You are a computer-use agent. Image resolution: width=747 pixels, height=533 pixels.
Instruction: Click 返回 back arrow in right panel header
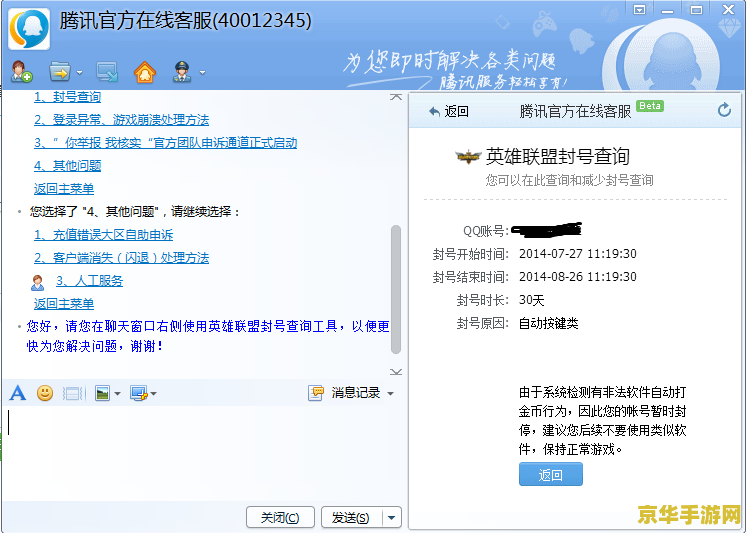click(448, 111)
